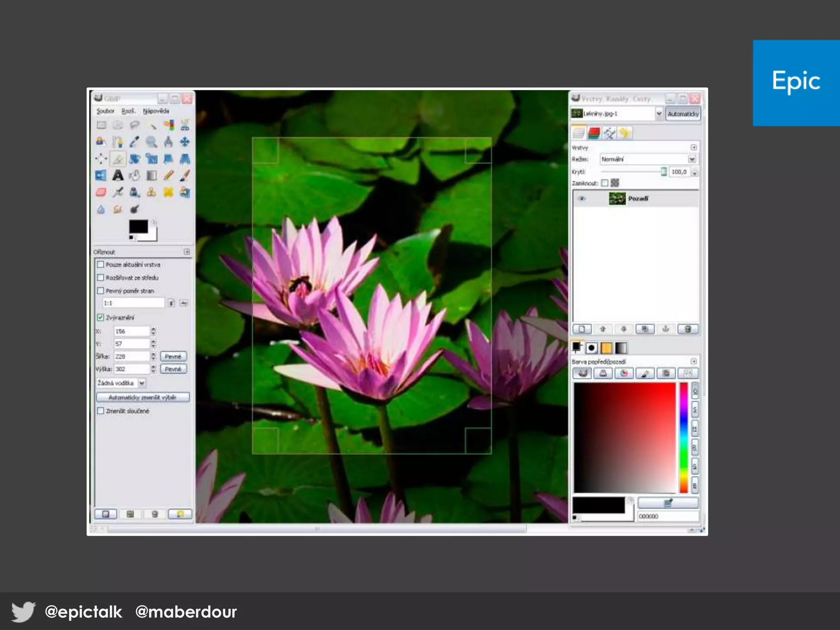Image resolution: width=840 pixels, height=630 pixels.
Task: Click the rainbow hue slider strip
Action: [x=683, y=437]
